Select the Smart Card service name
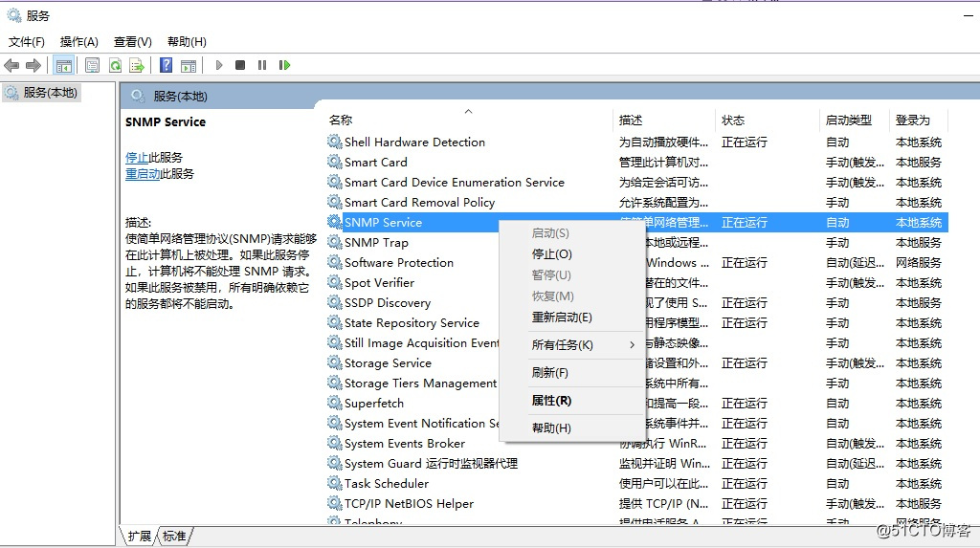This screenshot has height=548, width=980. click(x=375, y=162)
